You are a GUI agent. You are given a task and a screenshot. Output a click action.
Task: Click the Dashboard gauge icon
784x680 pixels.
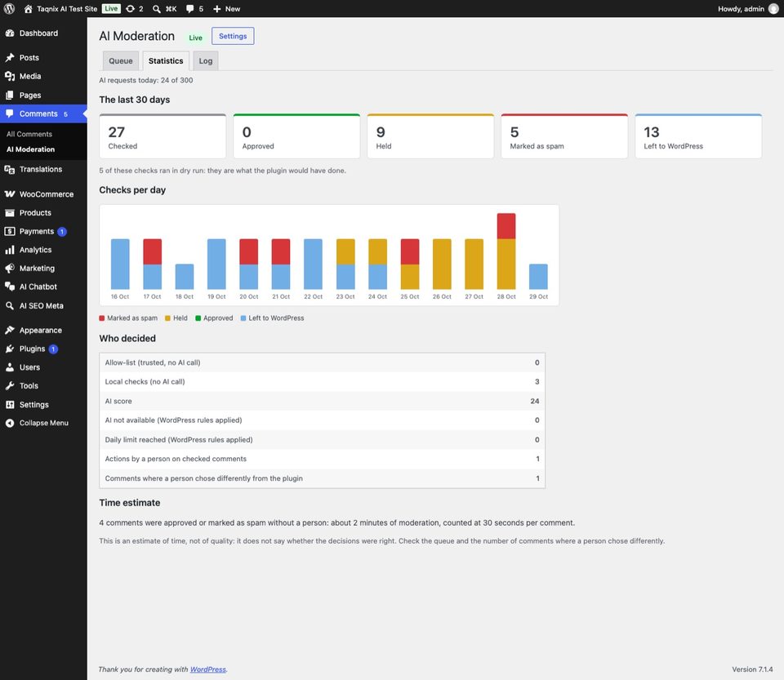tap(10, 33)
